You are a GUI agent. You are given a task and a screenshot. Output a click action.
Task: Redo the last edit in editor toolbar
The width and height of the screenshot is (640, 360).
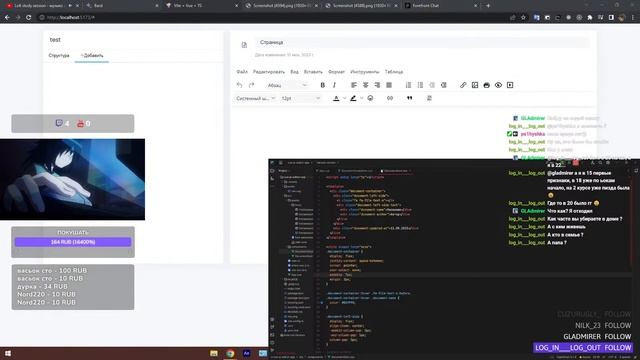click(251, 85)
